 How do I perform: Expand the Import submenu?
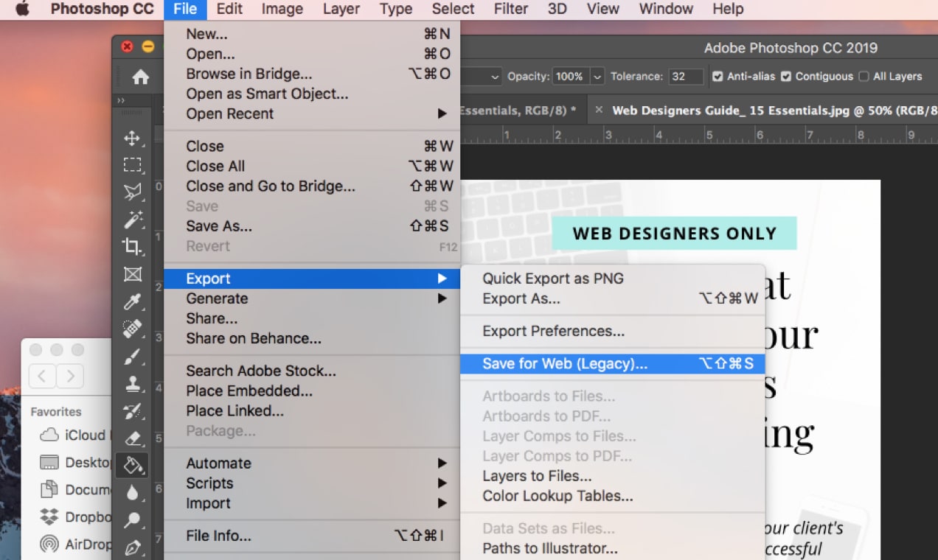click(x=312, y=503)
